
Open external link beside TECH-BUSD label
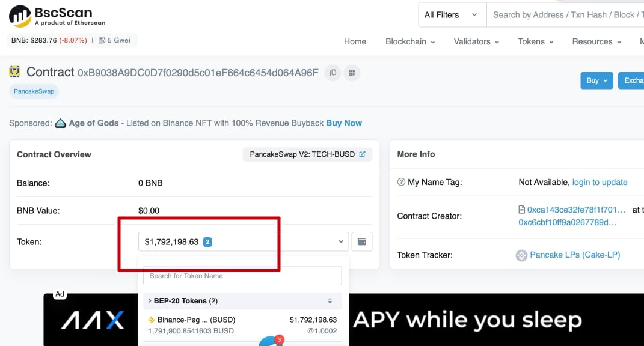tap(362, 154)
